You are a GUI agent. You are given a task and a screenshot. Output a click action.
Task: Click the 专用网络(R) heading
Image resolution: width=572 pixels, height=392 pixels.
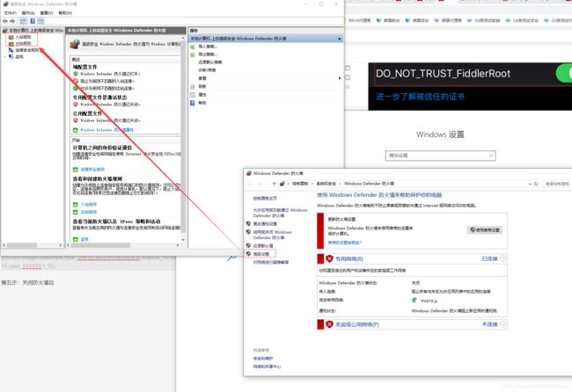click(349, 258)
